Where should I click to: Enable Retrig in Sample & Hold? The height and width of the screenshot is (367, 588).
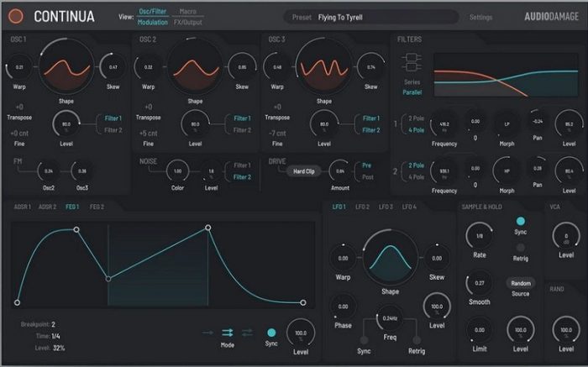520,247
